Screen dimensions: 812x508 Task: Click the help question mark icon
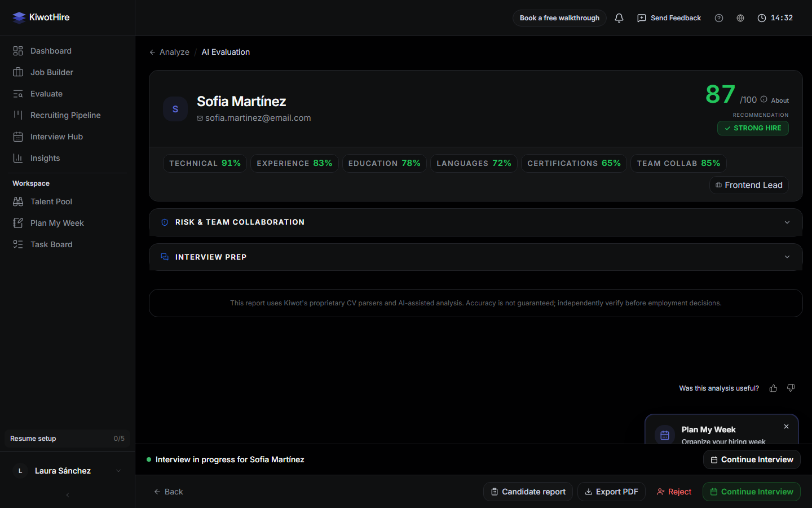(x=718, y=18)
